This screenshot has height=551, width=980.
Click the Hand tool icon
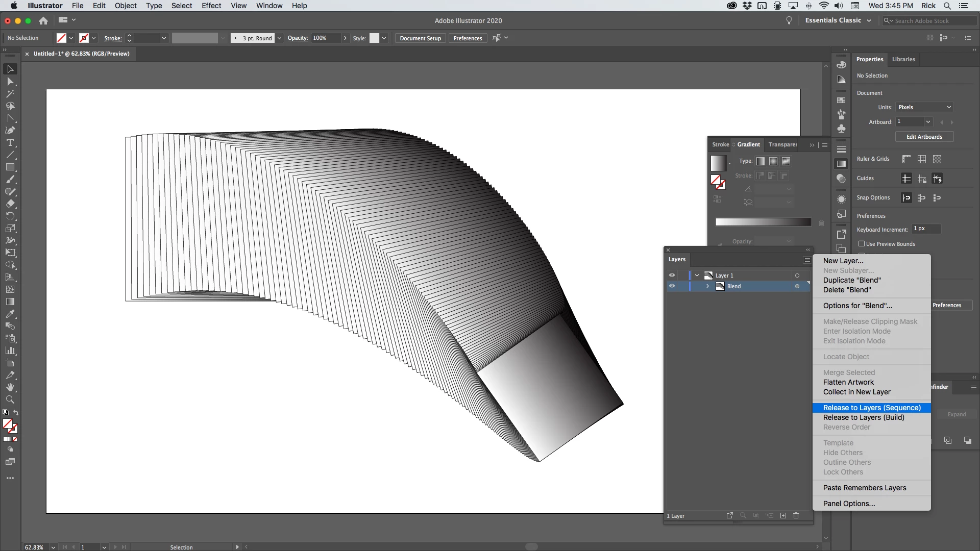(10, 388)
